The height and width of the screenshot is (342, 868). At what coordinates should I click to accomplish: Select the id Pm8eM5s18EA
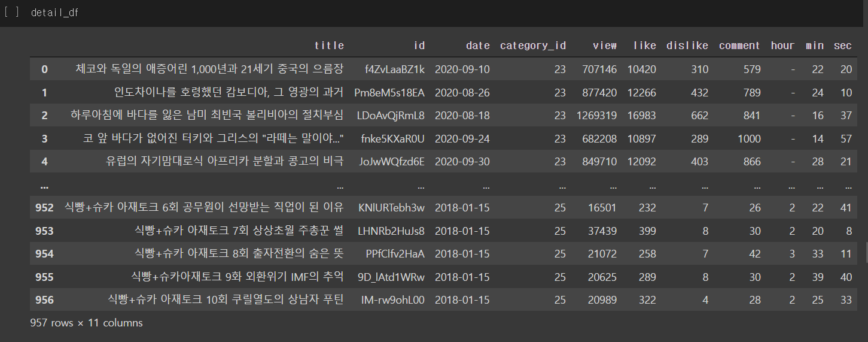(x=389, y=92)
